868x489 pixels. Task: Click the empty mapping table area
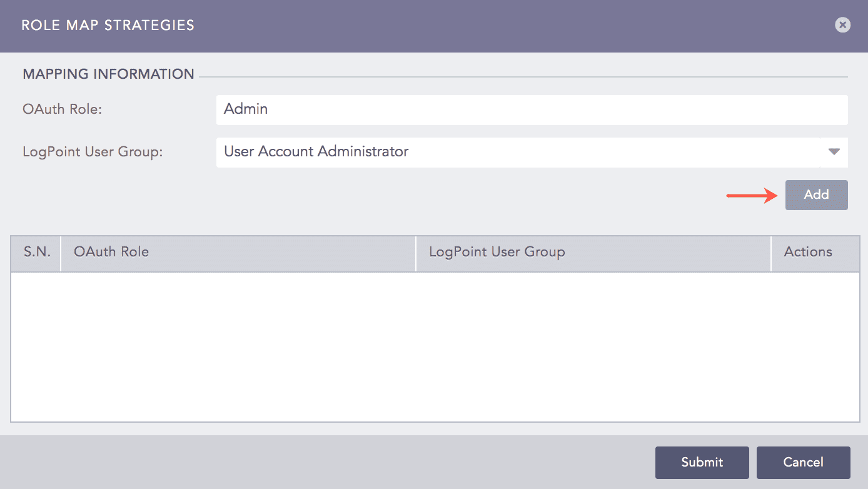point(434,344)
